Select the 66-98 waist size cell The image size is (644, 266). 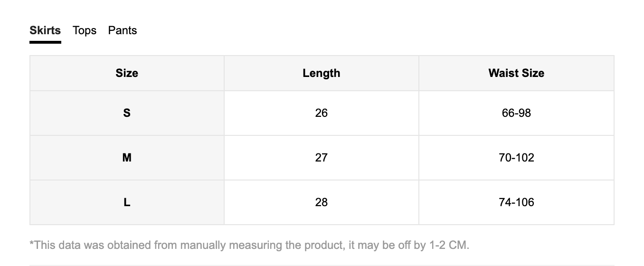click(x=516, y=113)
